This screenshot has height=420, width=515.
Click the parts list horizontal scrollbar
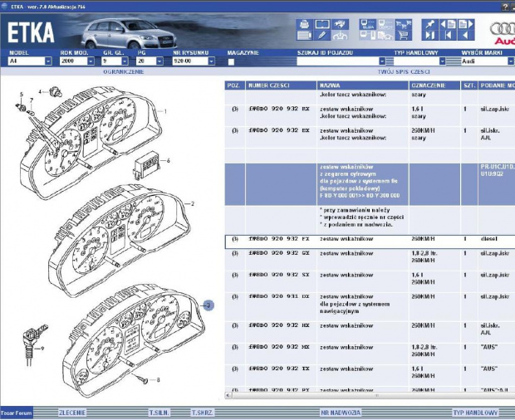point(373,395)
